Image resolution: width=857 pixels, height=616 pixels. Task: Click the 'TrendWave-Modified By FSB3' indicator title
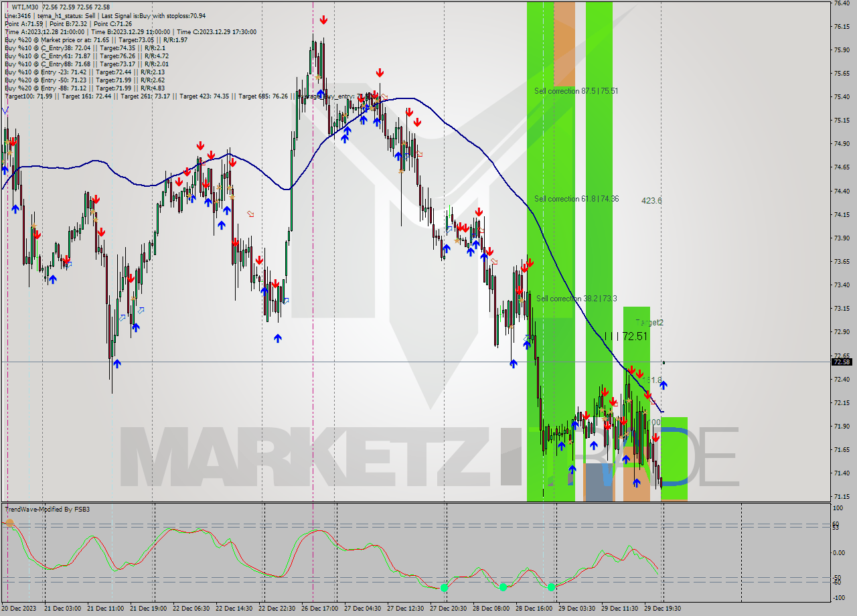click(x=48, y=510)
